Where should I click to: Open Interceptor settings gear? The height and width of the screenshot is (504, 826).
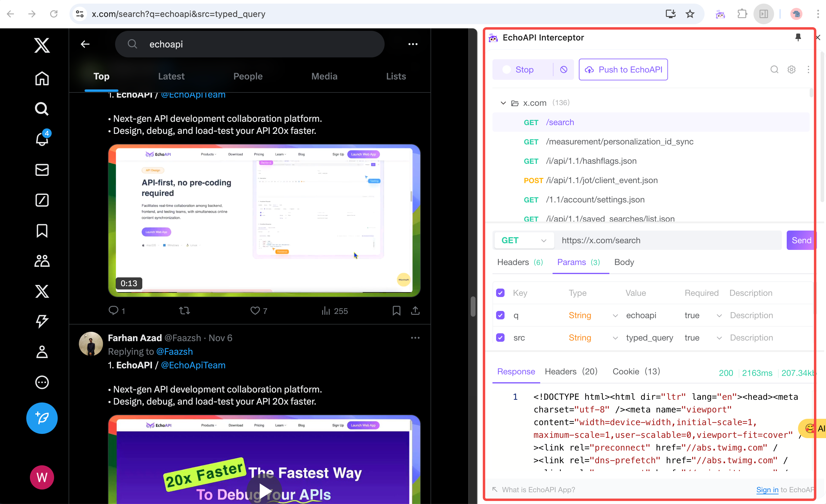point(792,69)
